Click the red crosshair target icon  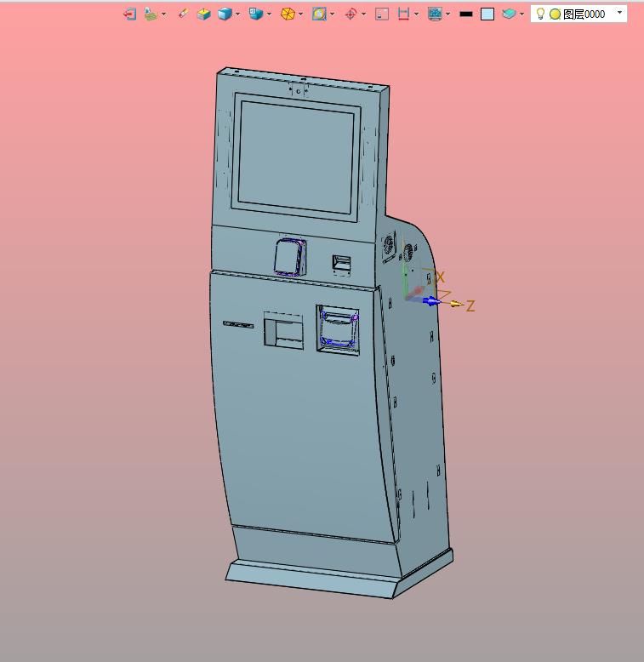(x=350, y=14)
